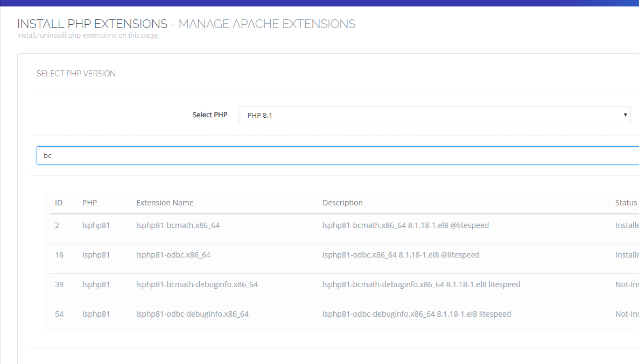Click the Select PHP label

pos(210,115)
